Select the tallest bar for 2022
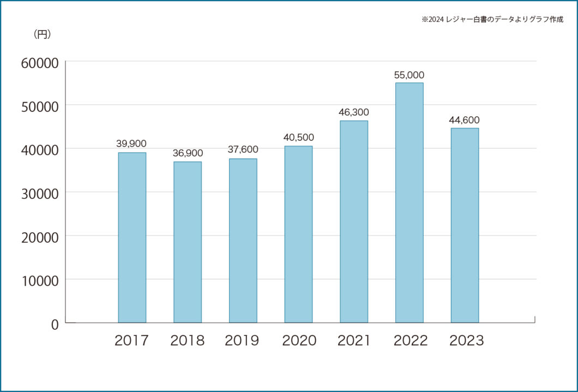 tap(409, 202)
